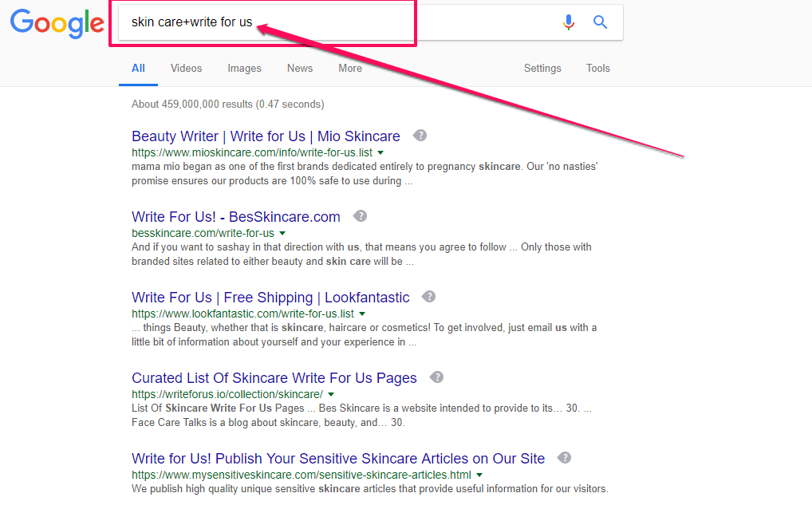Click the 'mama mio began' snippet text
This screenshot has width=812, height=505.
(365, 173)
